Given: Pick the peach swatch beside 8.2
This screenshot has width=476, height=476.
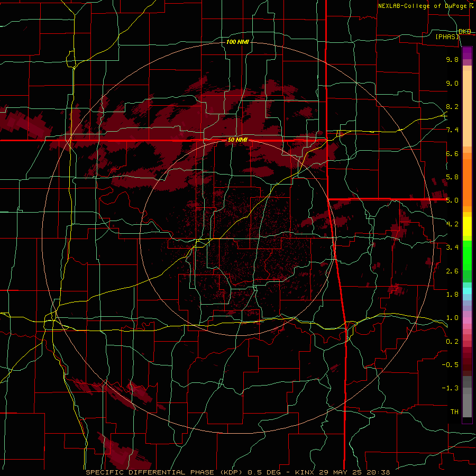Looking at the screenshot, I should point(467,108).
